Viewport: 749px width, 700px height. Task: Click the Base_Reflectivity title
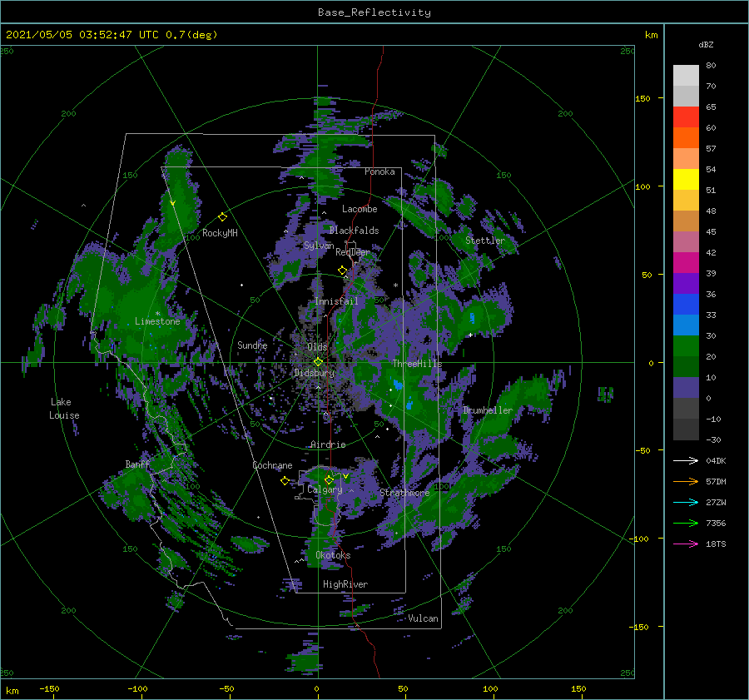point(374,12)
